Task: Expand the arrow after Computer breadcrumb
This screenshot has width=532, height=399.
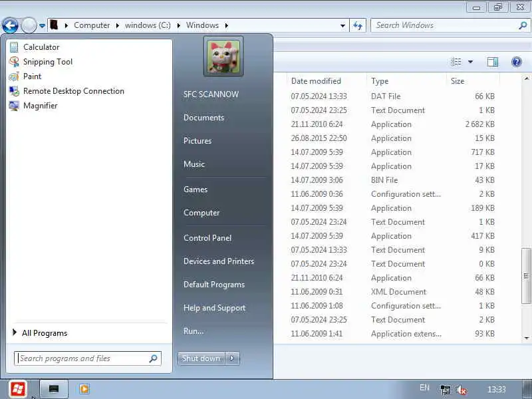Action: 118,25
